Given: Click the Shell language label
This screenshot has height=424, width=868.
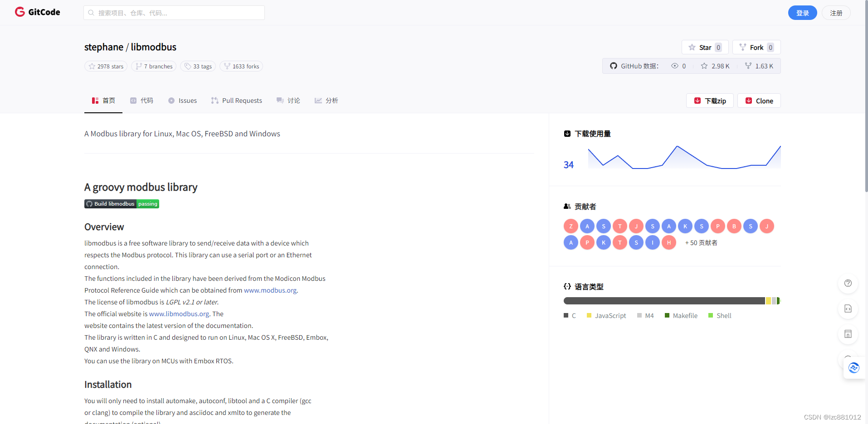Looking at the screenshot, I should [724, 316].
